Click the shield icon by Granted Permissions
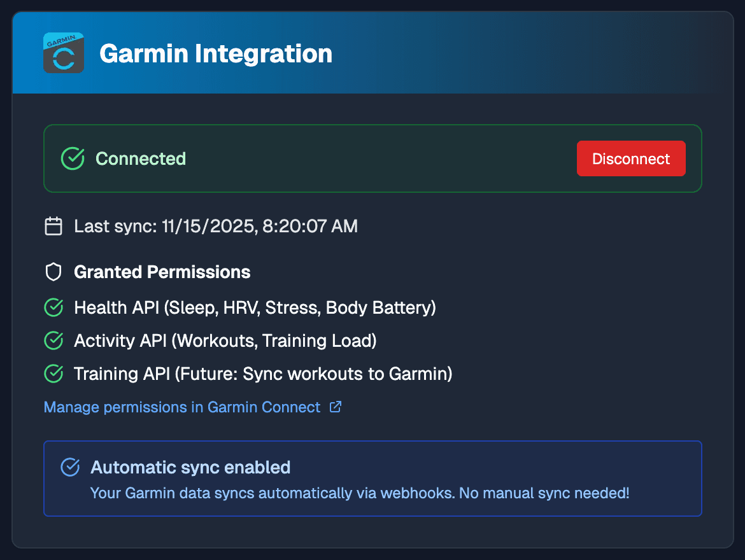This screenshot has width=745, height=560. 53,272
